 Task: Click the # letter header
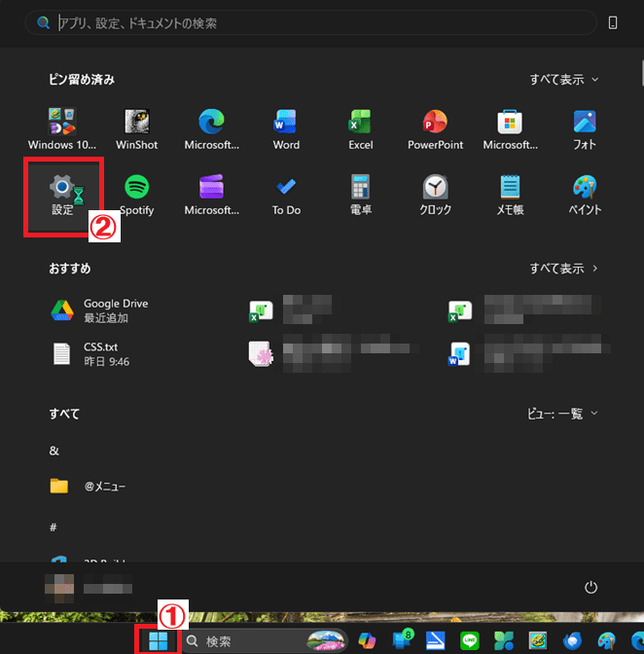pyautogui.click(x=53, y=527)
